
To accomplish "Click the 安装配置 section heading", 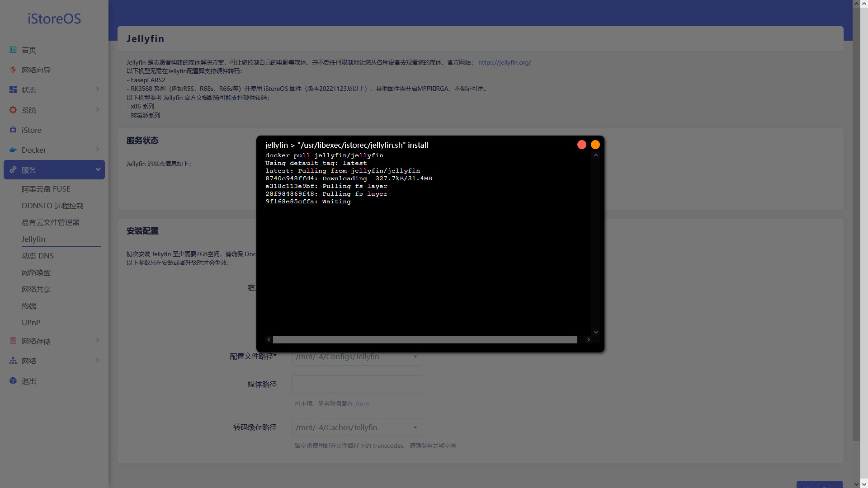I will [x=142, y=231].
